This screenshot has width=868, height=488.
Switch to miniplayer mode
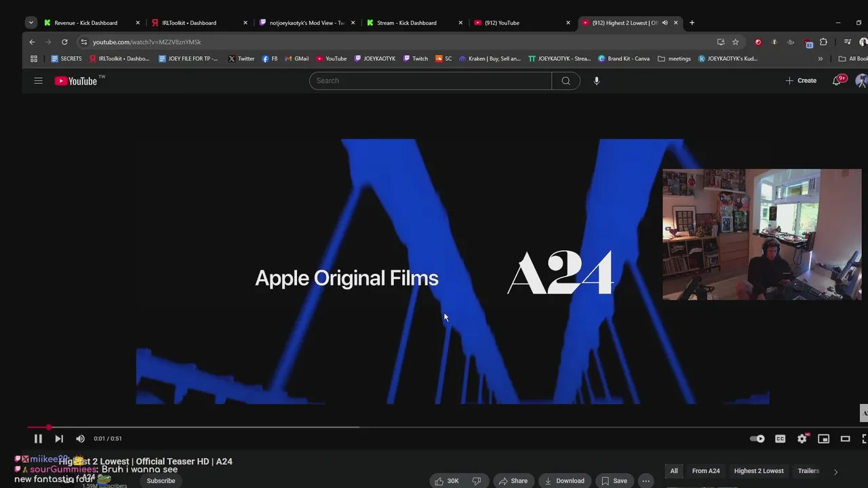[x=824, y=439]
